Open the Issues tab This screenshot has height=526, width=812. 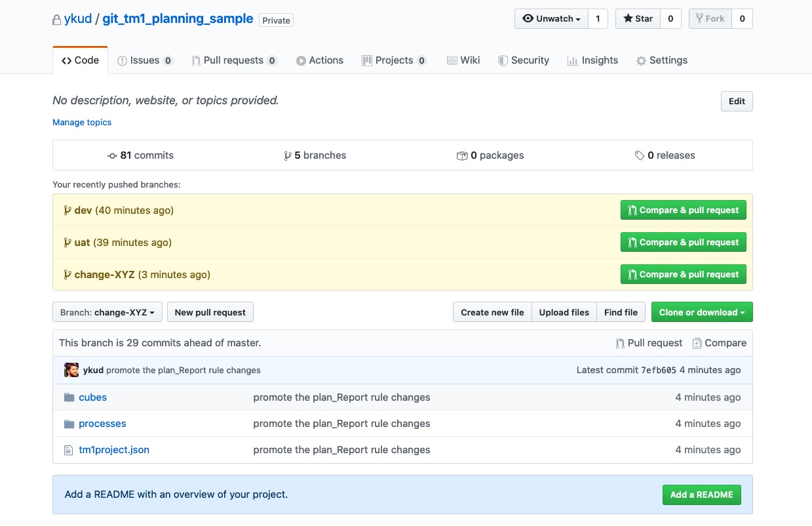(x=145, y=60)
